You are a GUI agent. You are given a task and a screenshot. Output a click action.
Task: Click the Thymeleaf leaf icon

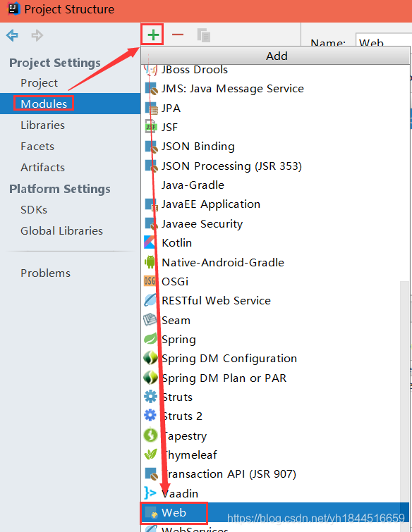(150, 454)
